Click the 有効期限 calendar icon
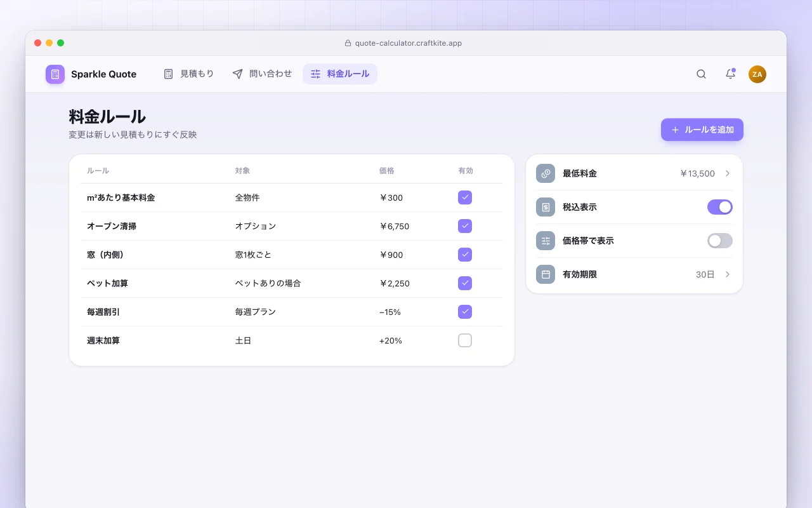 546,274
